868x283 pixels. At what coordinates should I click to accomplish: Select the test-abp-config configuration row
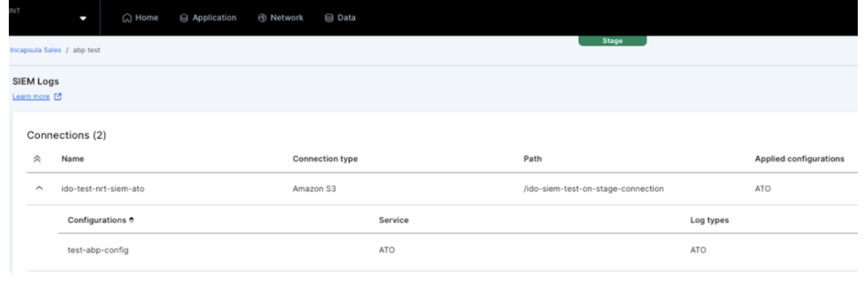pyautogui.click(x=98, y=250)
